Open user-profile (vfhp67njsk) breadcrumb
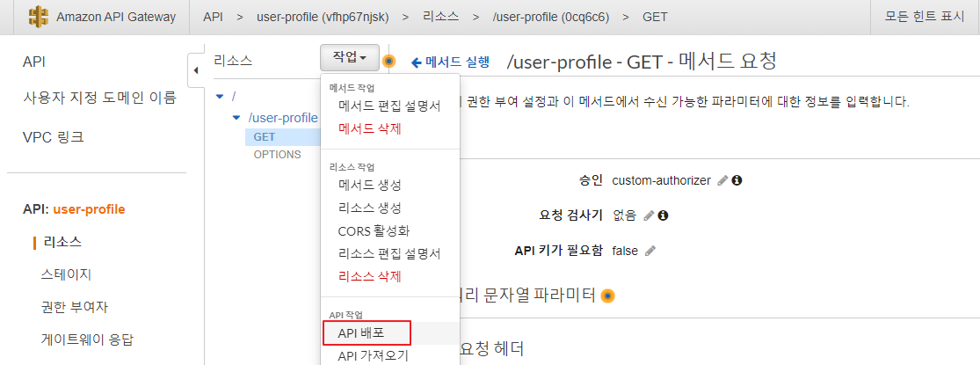 (x=323, y=17)
